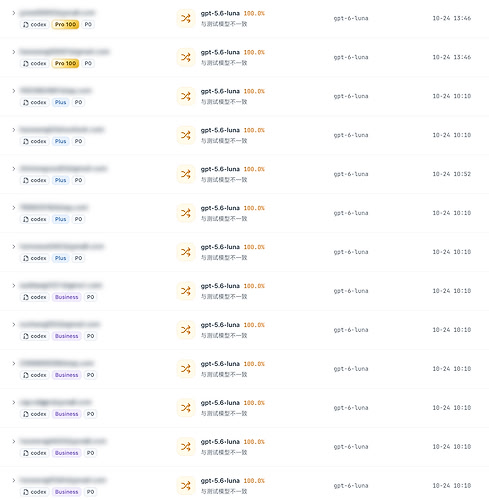Expand the topmost account row chevron

click(14, 13)
